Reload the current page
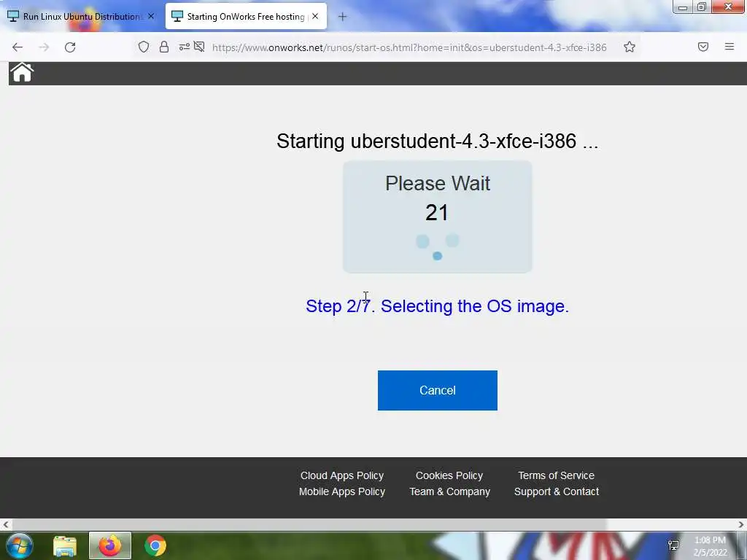Viewport: 747px width, 560px height. click(x=70, y=47)
